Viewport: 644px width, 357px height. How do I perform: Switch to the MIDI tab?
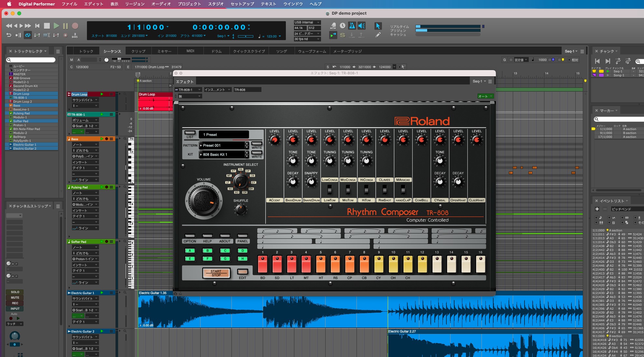(x=190, y=51)
